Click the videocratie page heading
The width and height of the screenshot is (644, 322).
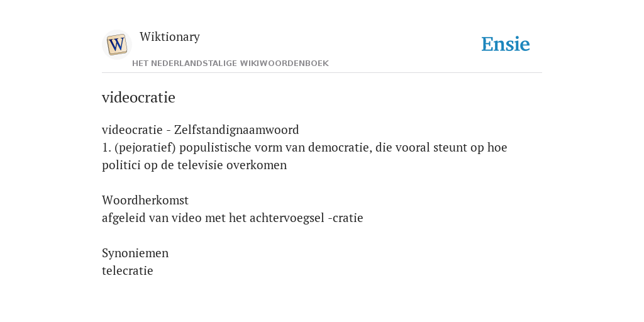(138, 97)
